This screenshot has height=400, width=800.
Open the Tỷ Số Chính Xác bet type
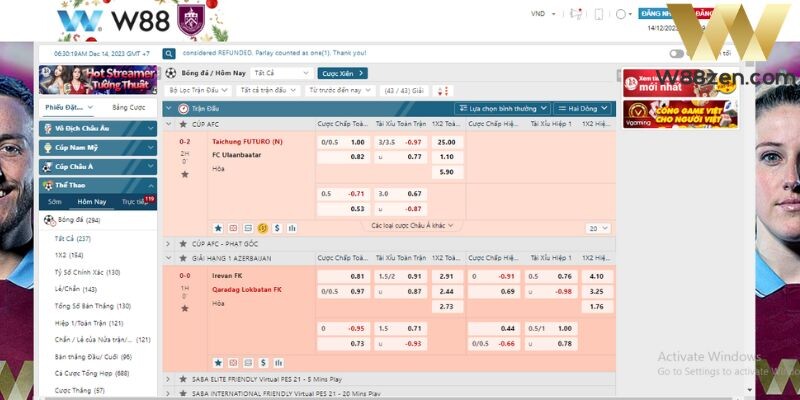click(x=87, y=272)
